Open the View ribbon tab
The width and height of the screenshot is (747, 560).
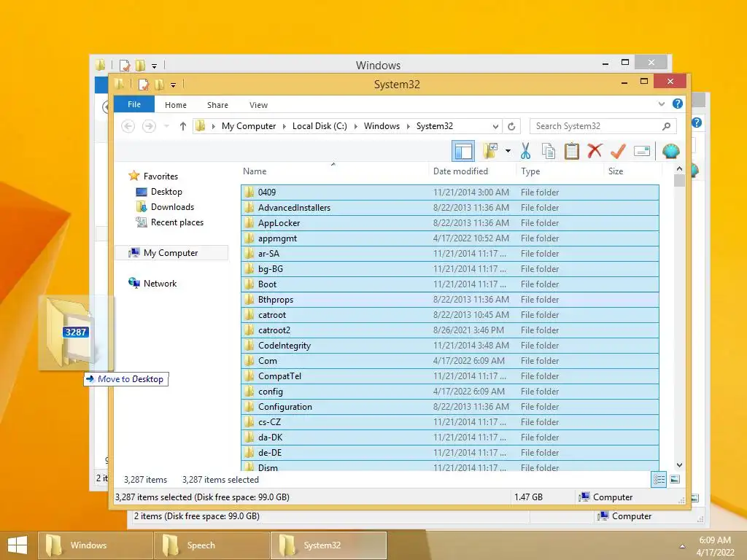point(259,105)
